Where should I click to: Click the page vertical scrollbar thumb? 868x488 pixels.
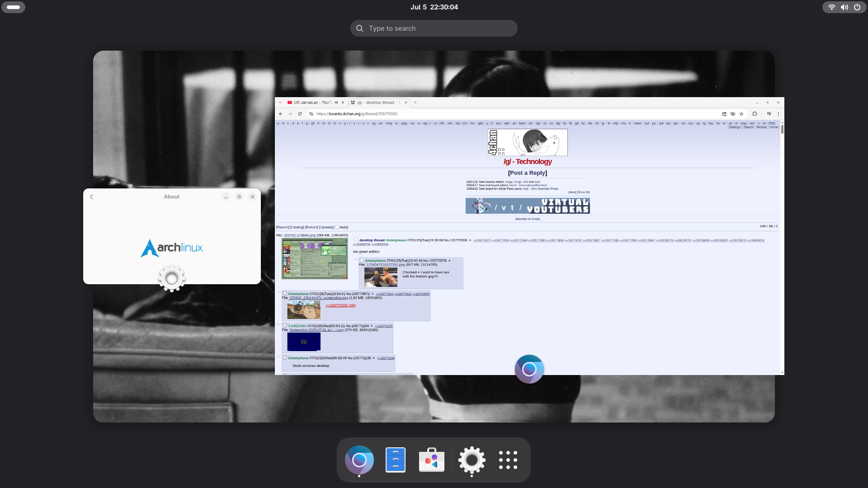[782, 130]
